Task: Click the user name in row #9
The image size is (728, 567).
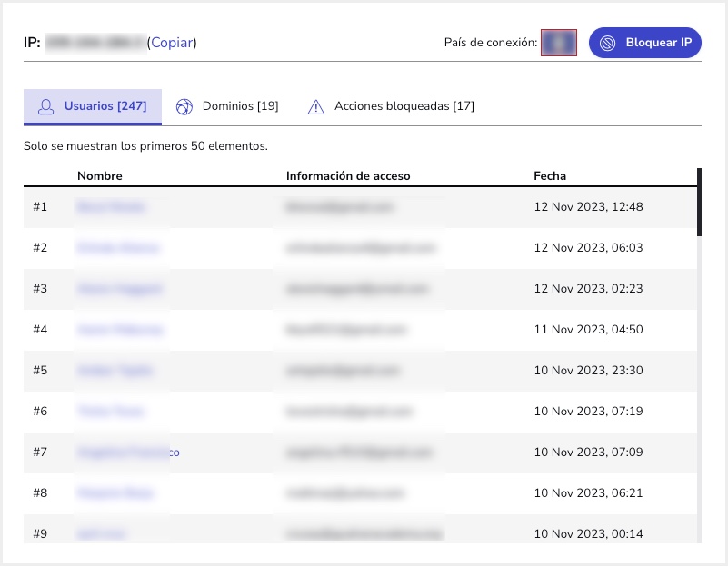Action: click(101, 534)
